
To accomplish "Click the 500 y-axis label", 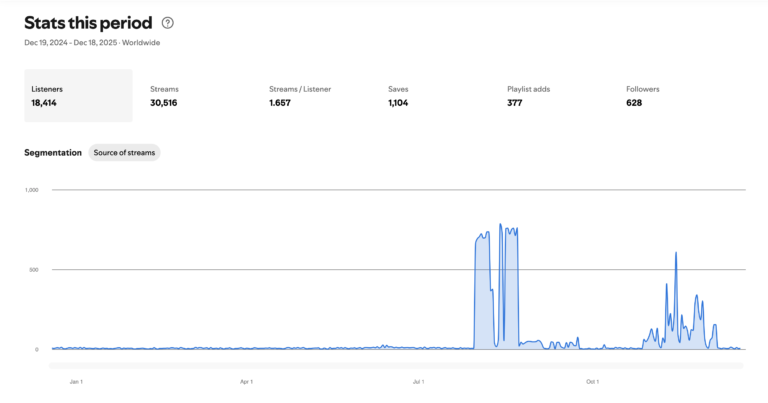I will click(x=32, y=269).
